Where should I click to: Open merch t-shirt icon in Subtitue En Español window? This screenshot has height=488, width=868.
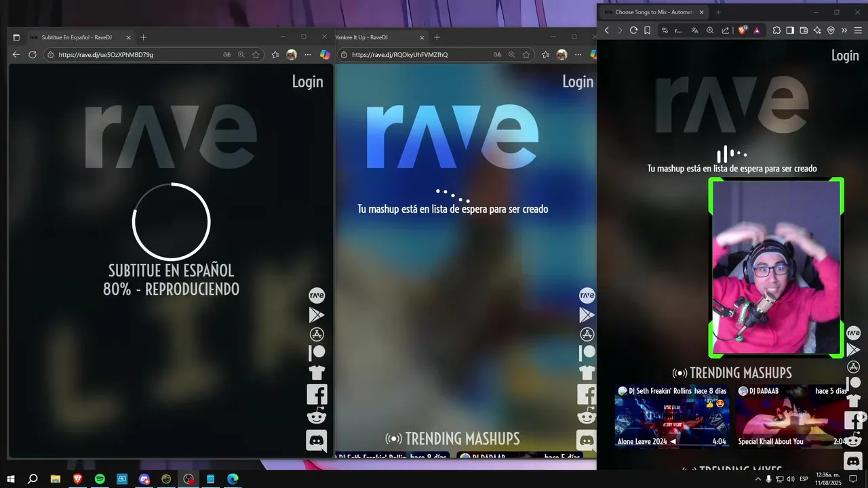coord(317,372)
